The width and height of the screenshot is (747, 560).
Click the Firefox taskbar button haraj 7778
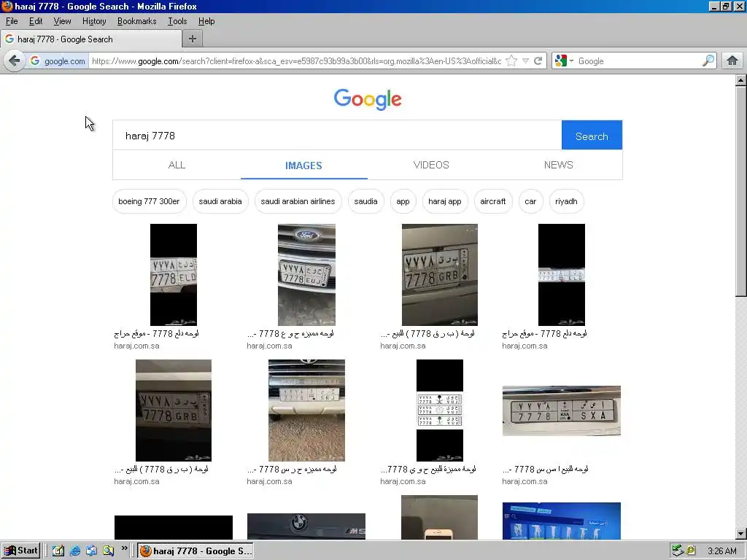[196, 551]
